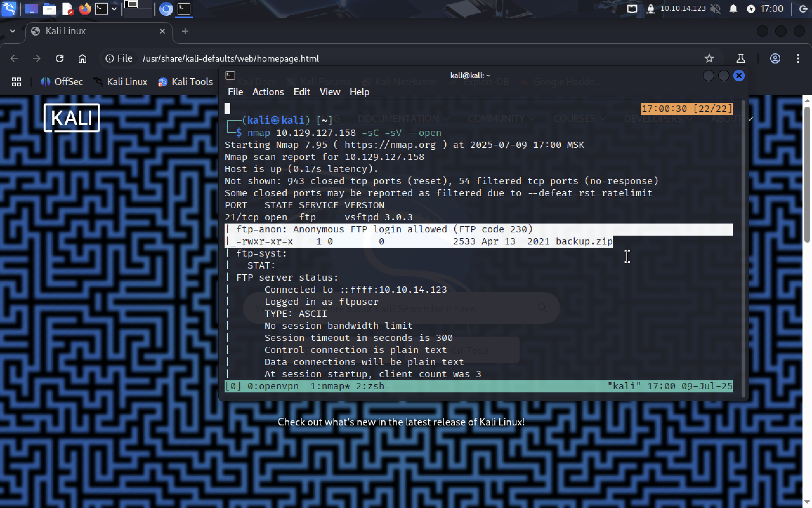Open the file manager panel icon
812x508 pixels.
tap(49, 9)
